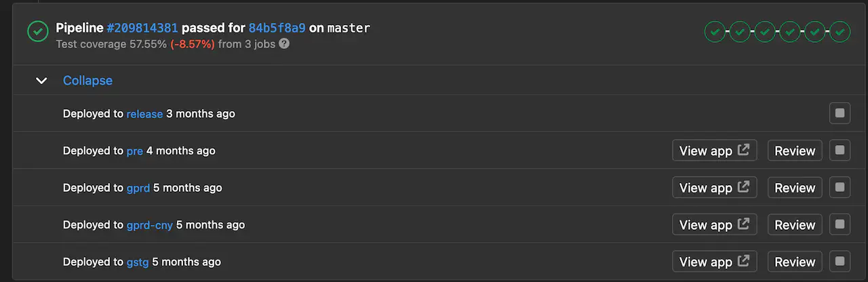Open the gprd-cny environment link
The height and width of the screenshot is (282, 868).
pyautogui.click(x=149, y=225)
